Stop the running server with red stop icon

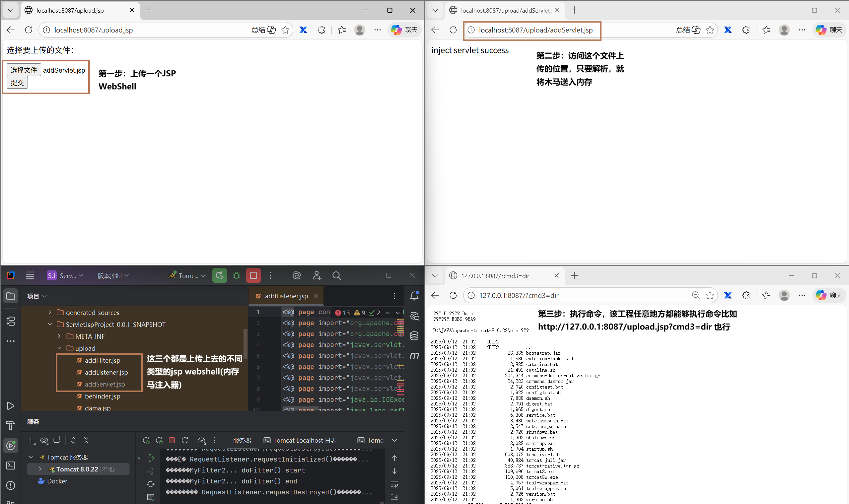(x=253, y=275)
